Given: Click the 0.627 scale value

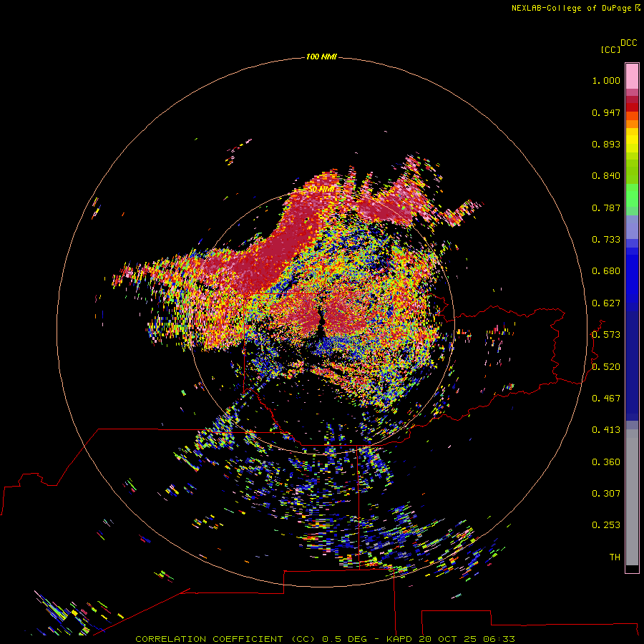Looking at the screenshot, I should (606, 303).
